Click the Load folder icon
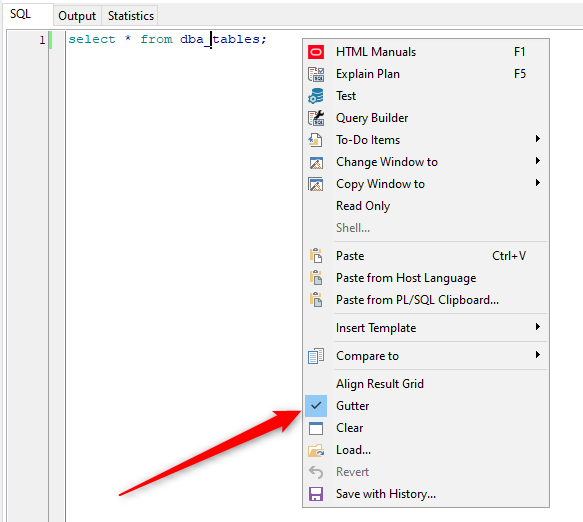This screenshot has width=583, height=522. pyautogui.click(x=316, y=450)
